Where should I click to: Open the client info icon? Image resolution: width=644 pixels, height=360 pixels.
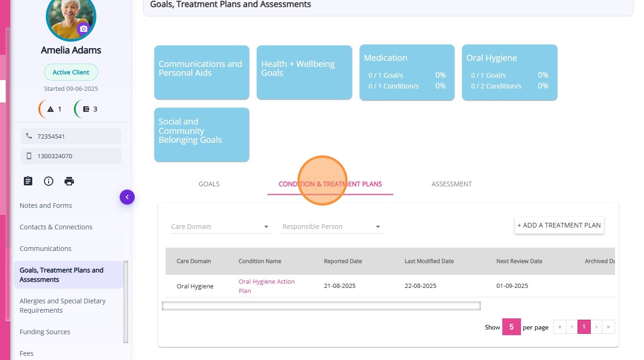click(49, 181)
